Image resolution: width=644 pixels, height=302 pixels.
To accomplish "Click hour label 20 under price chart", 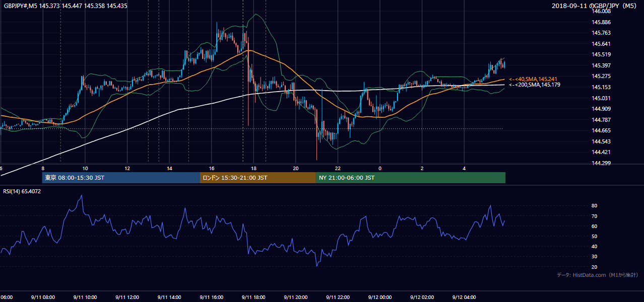I will coord(296,169).
